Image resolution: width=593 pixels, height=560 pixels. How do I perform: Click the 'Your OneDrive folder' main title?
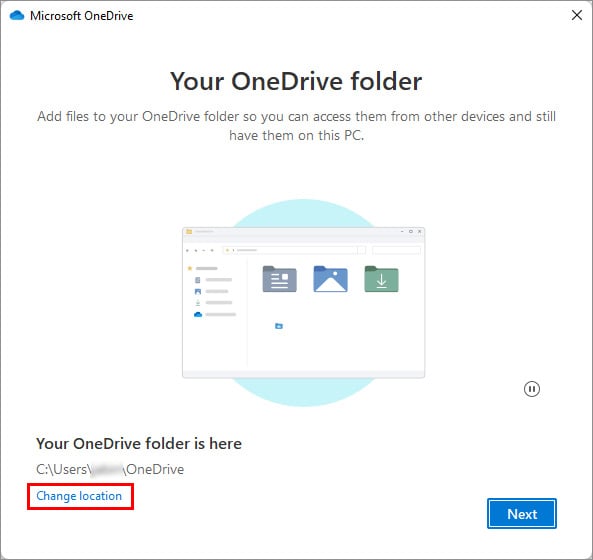(x=296, y=81)
